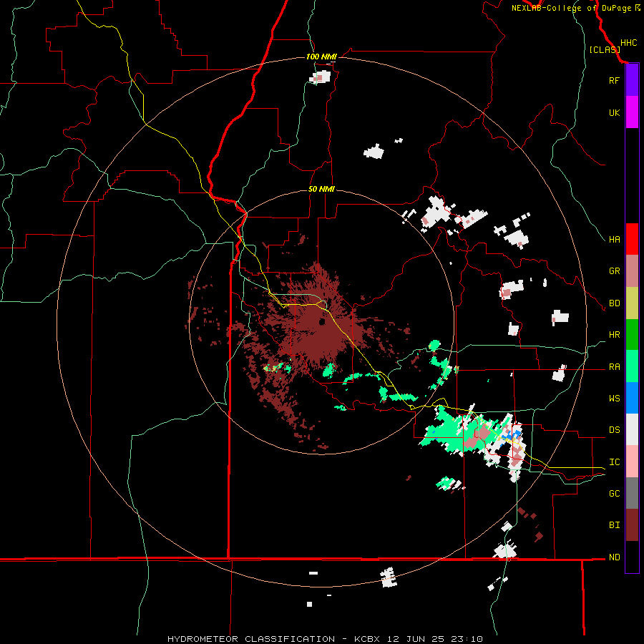Click the NEXLAB-College of DuPage credit text

[x=571, y=8]
